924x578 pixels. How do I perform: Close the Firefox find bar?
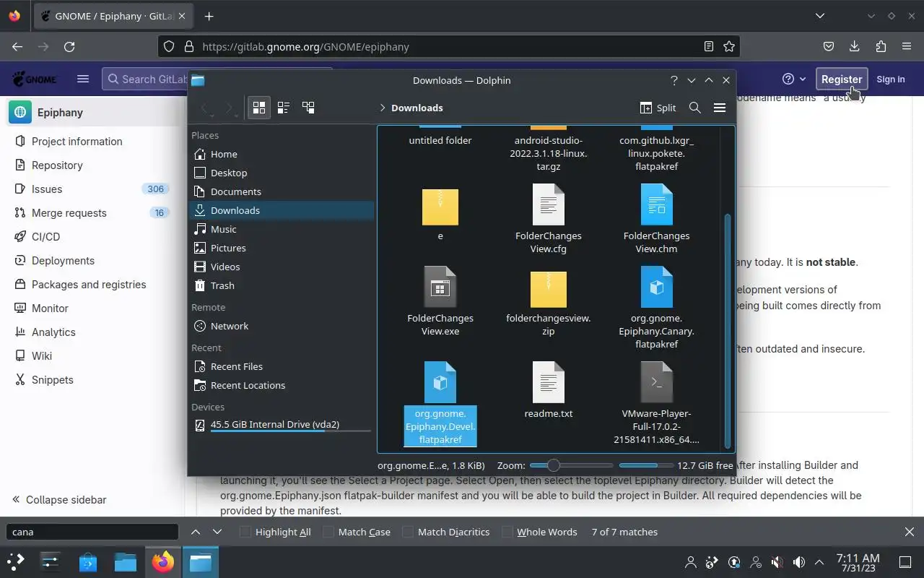(909, 532)
